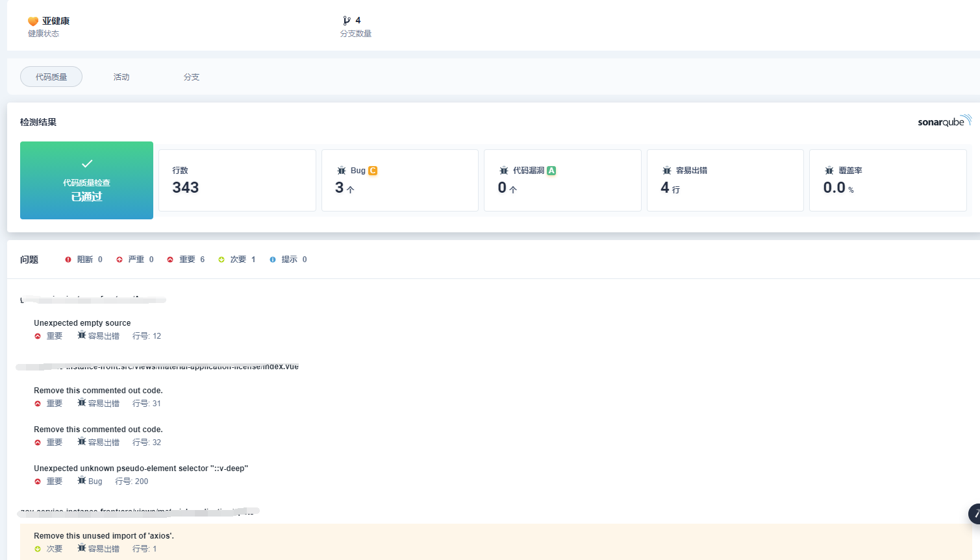Click the '行号: 12' line number
Viewport: 980px width, 560px height.
(147, 336)
